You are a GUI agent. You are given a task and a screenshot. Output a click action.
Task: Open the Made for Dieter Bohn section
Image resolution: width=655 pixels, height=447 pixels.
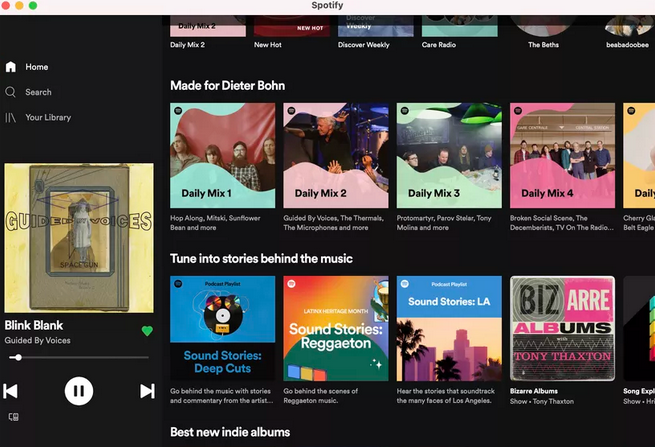[x=228, y=86]
